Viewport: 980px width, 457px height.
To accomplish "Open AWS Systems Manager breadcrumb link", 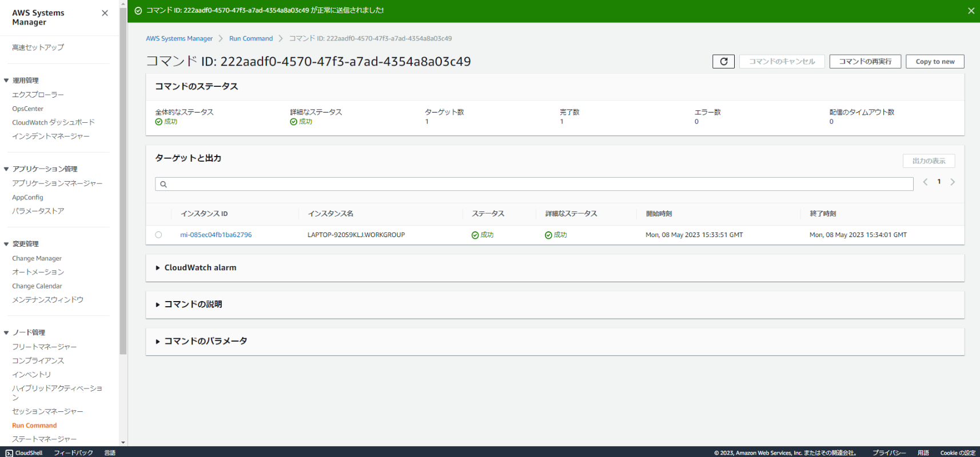I will point(179,39).
